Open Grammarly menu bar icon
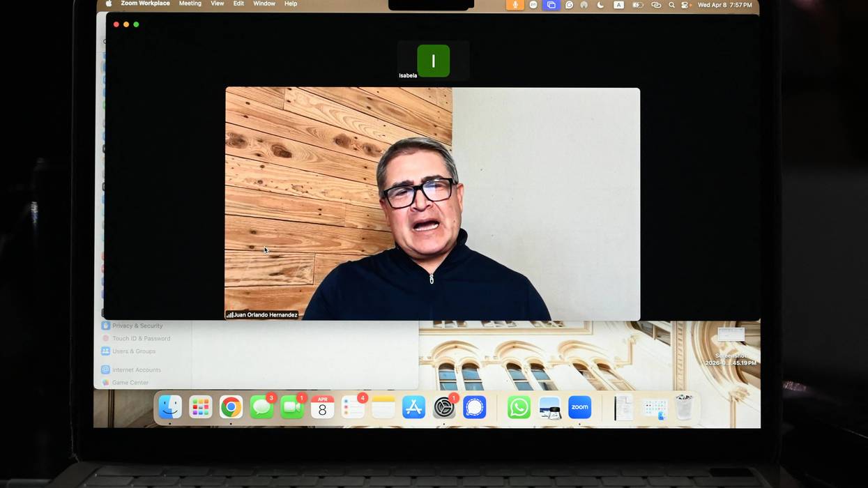The width and height of the screenshot is (868, 488). (569, 5)
